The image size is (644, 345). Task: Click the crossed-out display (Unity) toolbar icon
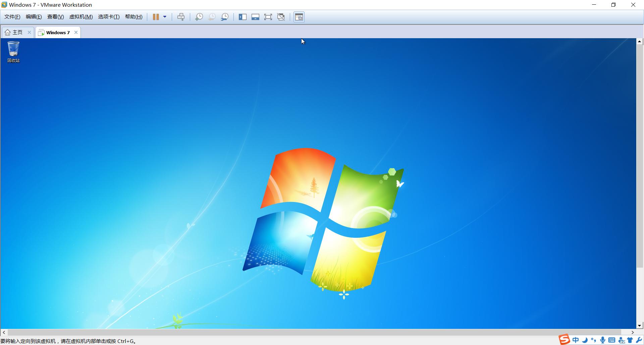[281, 17]
